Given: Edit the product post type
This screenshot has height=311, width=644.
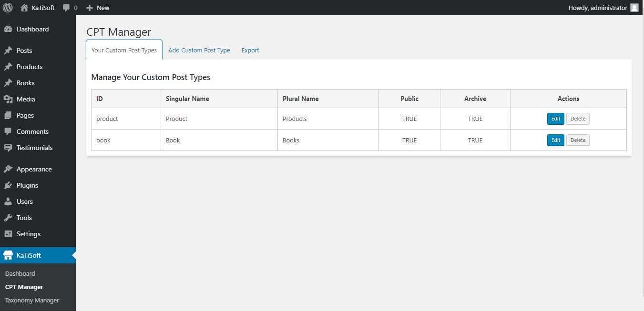Looking at the screenshot, I should 555,119.
